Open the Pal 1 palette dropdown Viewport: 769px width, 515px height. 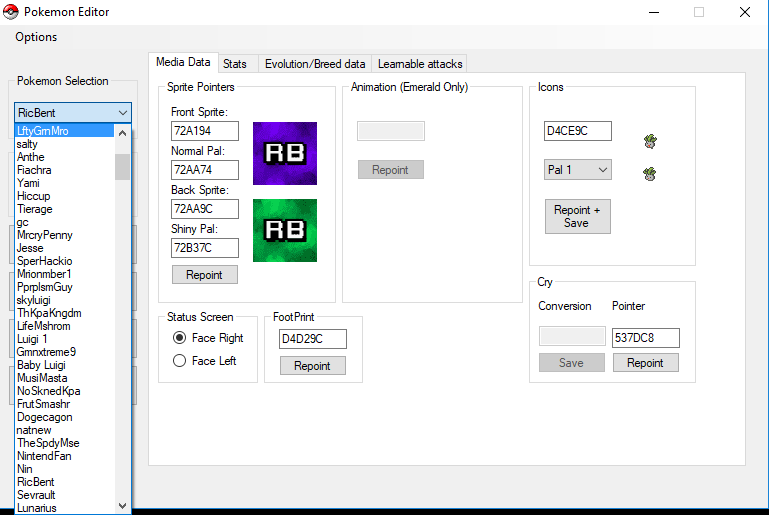pyautogui.click(x=577, y=170)
